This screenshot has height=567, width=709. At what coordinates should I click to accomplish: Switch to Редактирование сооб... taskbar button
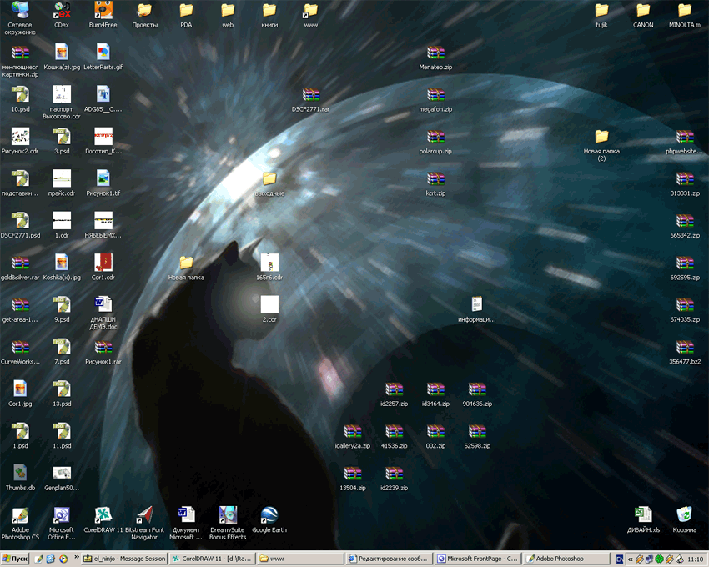click(389, 559)
